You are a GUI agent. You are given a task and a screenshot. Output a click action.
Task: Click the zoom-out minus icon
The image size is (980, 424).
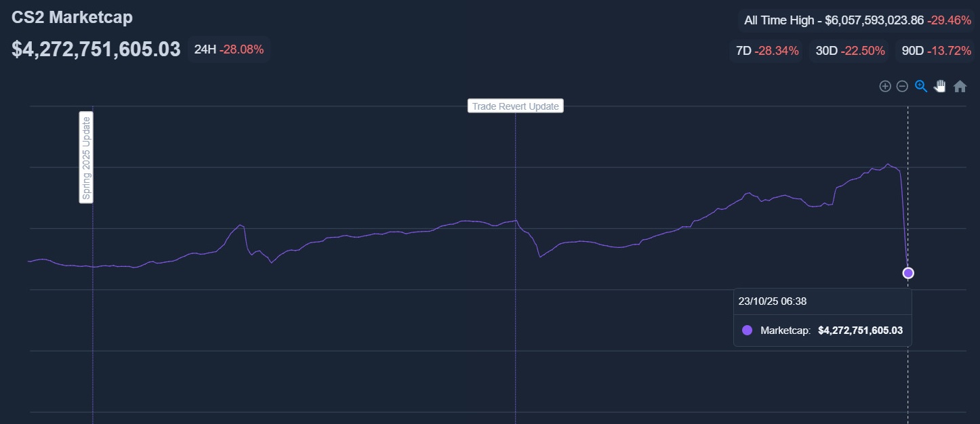click(x=902, y=86)
